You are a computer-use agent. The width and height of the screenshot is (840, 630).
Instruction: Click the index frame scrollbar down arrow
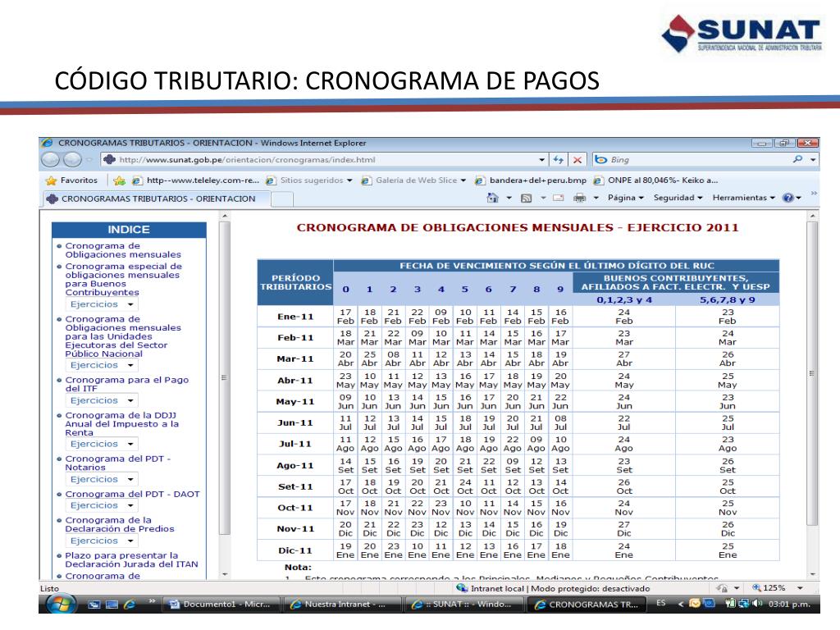[225, 574]
